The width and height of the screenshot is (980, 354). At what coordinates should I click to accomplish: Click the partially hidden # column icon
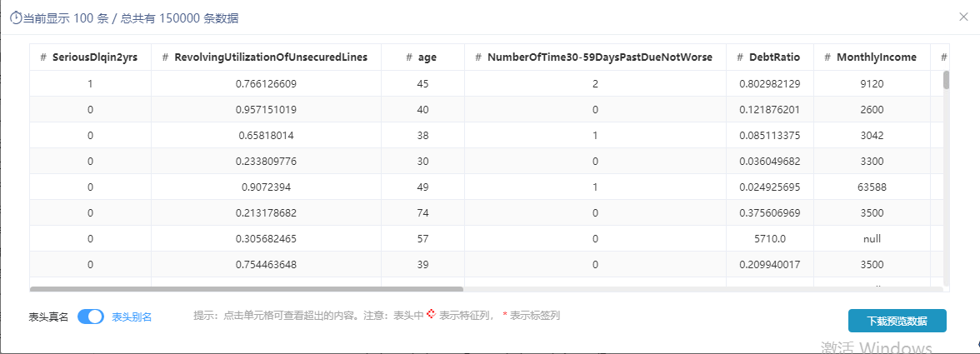click(944, 57)
